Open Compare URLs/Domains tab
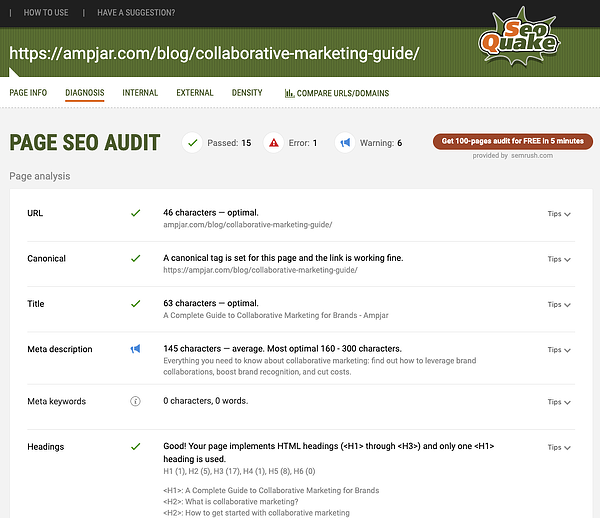This screenshot has width=600, height=518. (x=337, y=93)
